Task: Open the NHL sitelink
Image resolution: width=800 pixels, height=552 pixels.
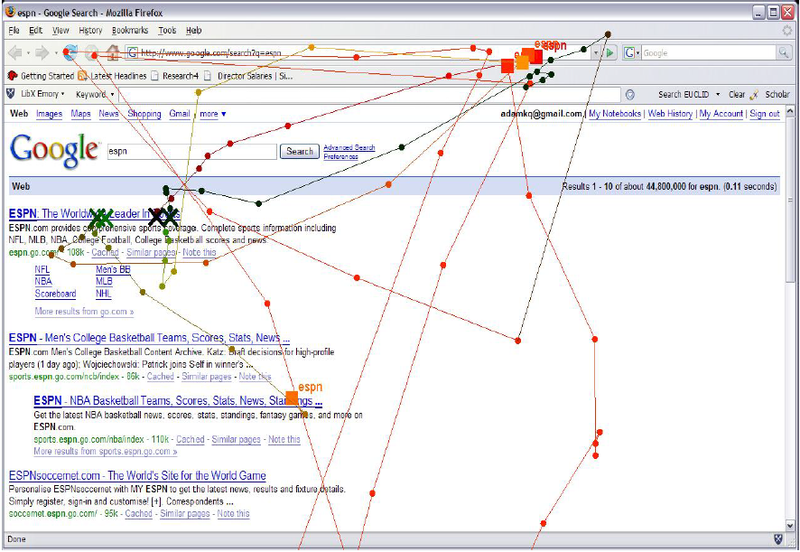Action: (104, 294)
